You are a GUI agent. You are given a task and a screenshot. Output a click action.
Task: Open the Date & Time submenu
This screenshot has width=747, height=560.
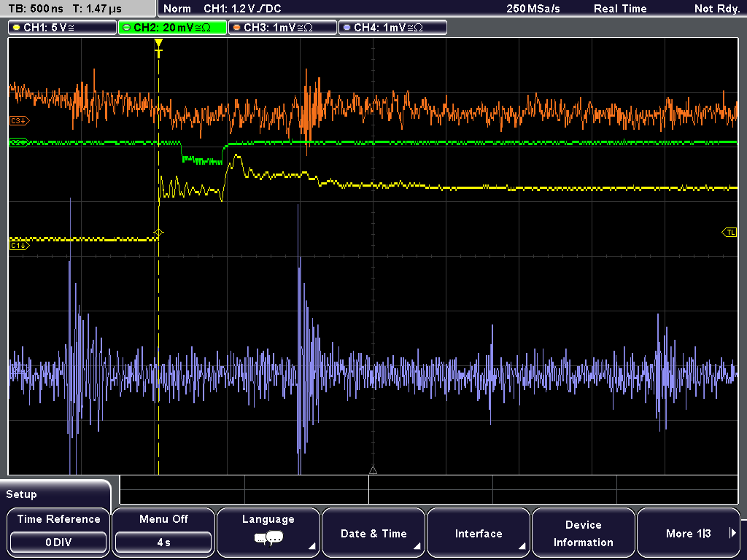click(x=373, y=532)
